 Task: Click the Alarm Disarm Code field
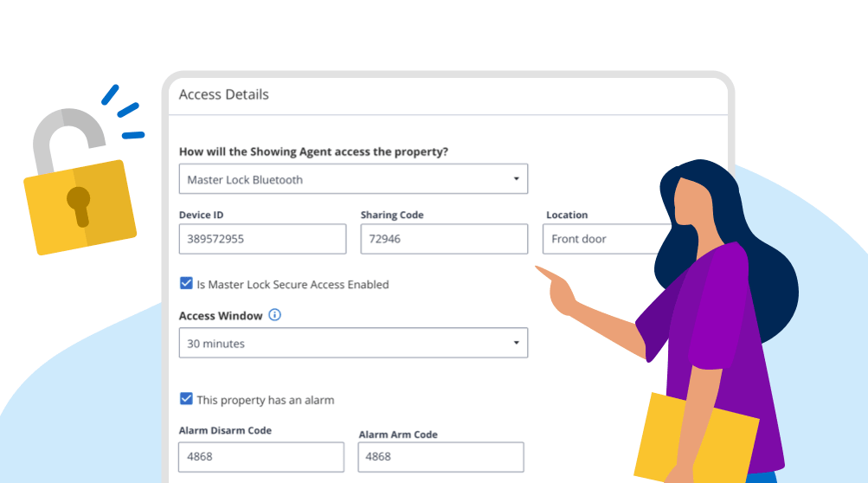tap(260, 457)
